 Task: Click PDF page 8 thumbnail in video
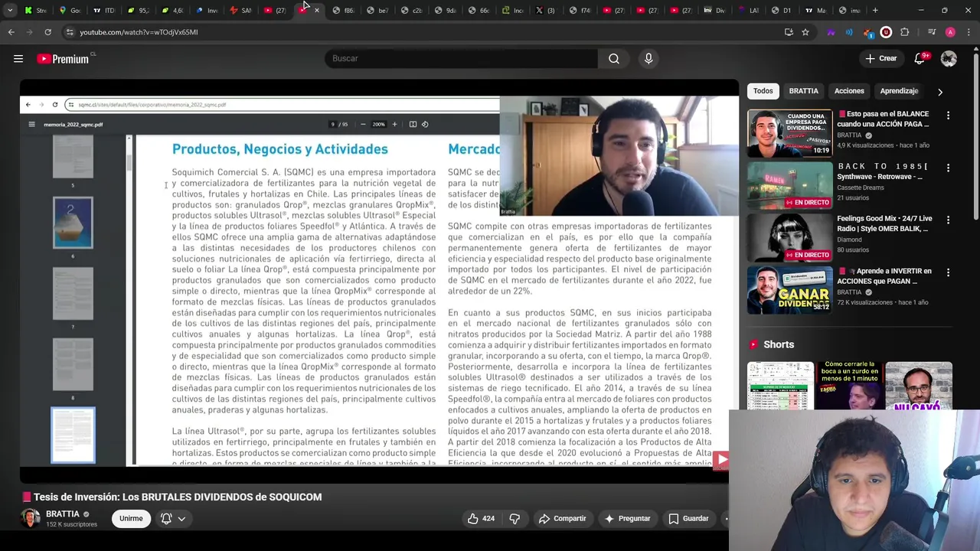pos(73,364)
